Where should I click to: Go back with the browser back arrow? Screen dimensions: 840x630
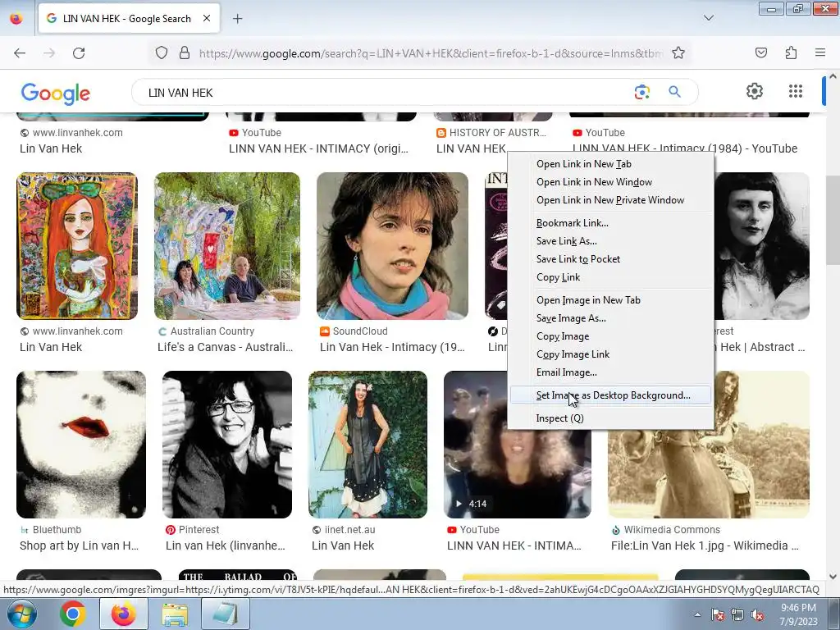20,53
